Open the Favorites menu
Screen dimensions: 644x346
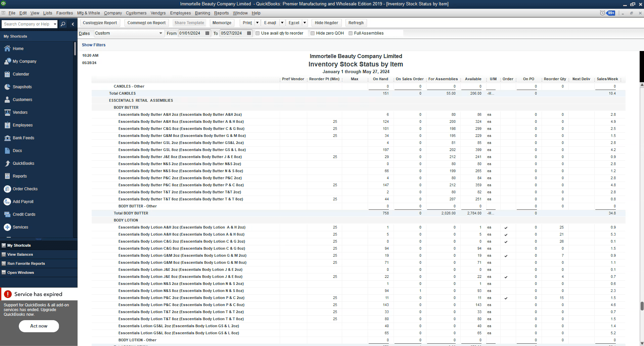64,13
